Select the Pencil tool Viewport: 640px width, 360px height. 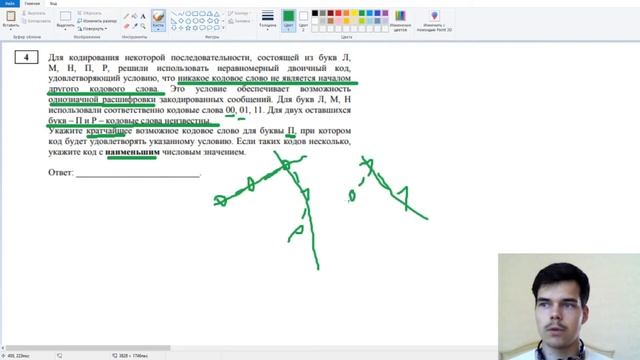coord(127,16)
